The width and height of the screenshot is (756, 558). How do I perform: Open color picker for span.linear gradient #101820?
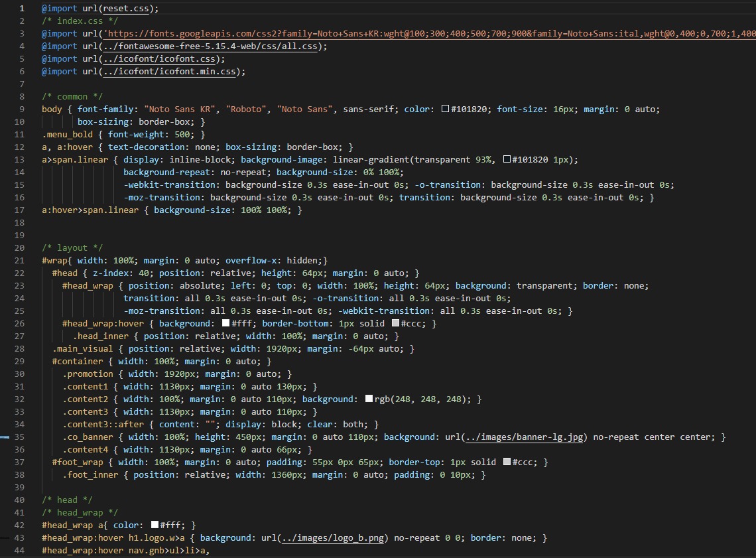pos(507,160)
